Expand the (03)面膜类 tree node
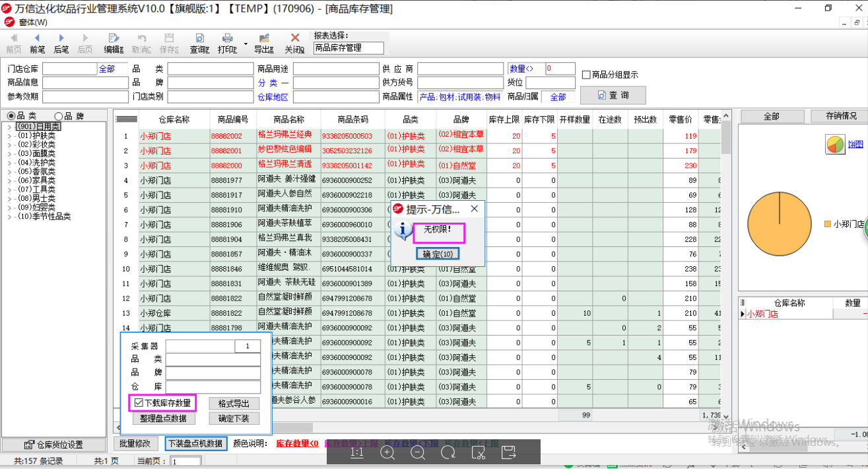Image resolution: width=868 pixels, height=469 pixels. [x=10, y=153]
